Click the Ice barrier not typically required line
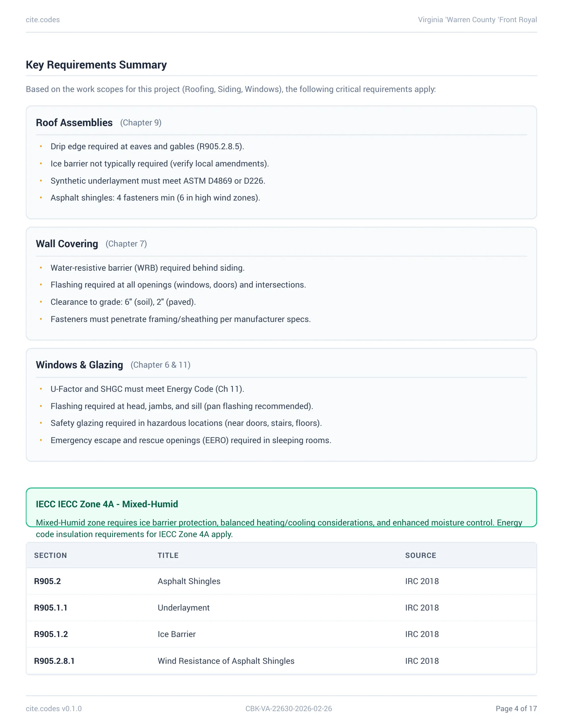The image size is (563, 728). coord(159,164)
